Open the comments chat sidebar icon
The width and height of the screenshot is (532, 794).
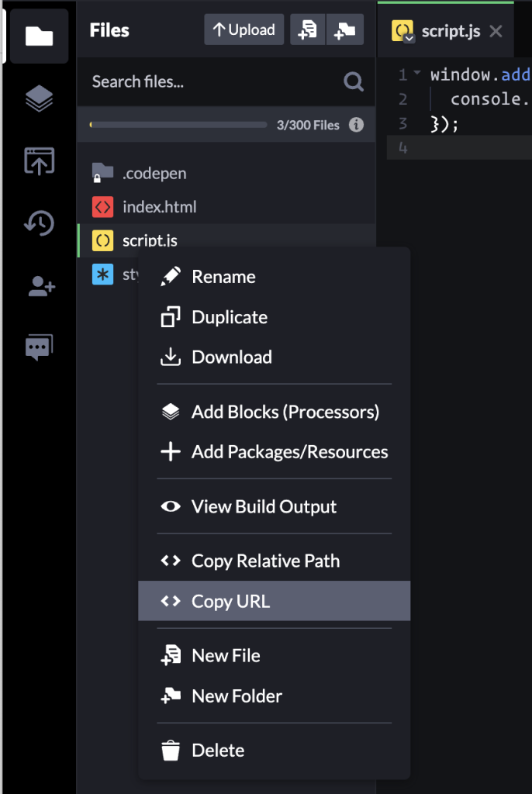pos(39,348)
